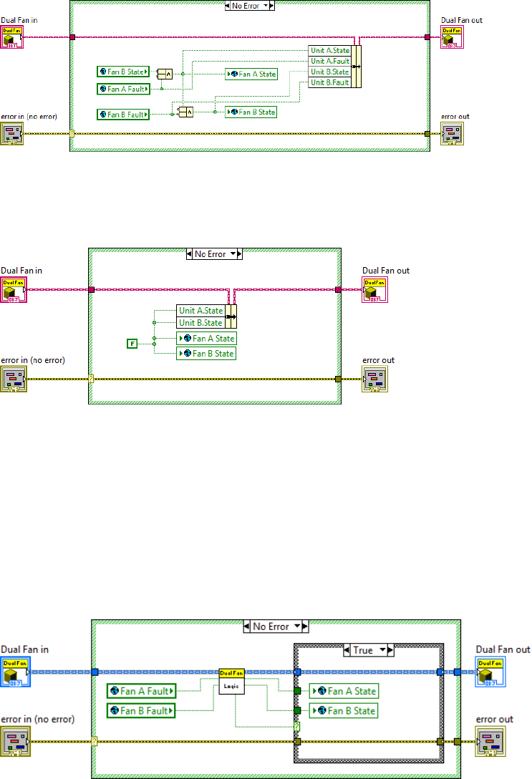Open No Error case dropdown in top diagram
532x779 pixels.
point(266,6)
